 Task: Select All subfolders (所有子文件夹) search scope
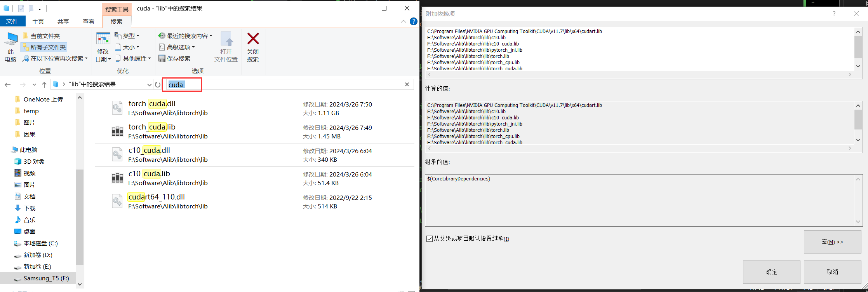tap(44, 47)
